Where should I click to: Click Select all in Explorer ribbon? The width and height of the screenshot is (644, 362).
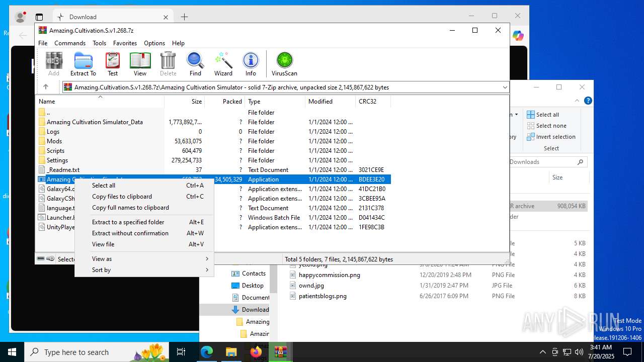coord(543,115)
